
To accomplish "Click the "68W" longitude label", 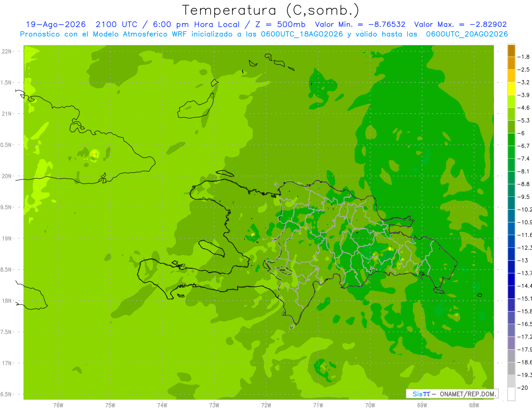I will pyautogui.click(x=474, y=405).
